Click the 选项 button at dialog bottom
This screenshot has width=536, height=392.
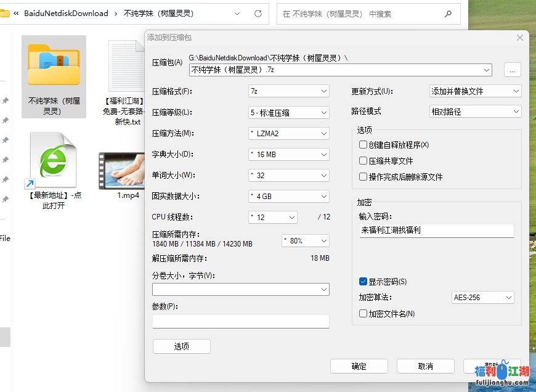(x=181, y=346)
